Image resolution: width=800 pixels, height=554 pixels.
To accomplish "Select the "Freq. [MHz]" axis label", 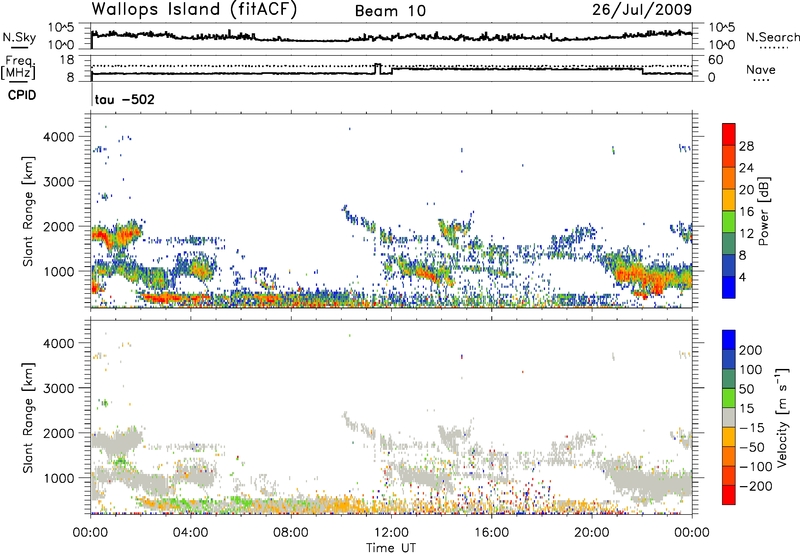I will pos(19,67).
